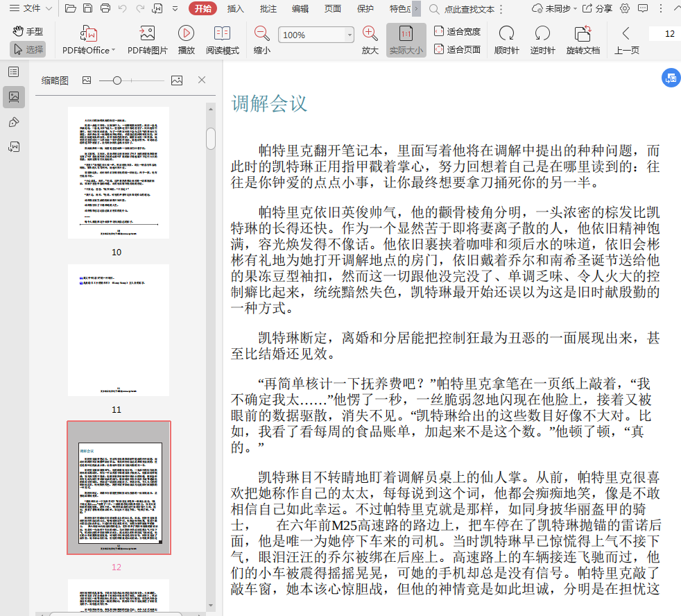Toggle the 实际大小 actual size view
The image size is (681, 616).
pyautogui.click(x=406, y=40)
